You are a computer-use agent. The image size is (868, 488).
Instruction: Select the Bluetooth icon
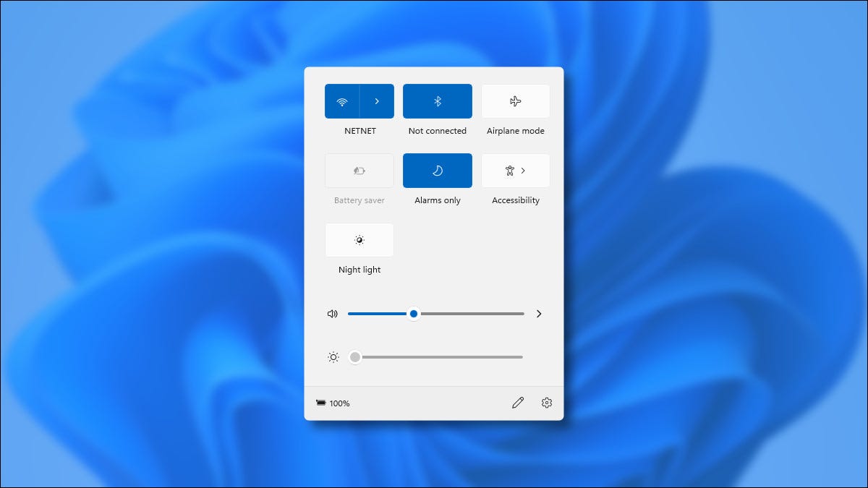437,100
